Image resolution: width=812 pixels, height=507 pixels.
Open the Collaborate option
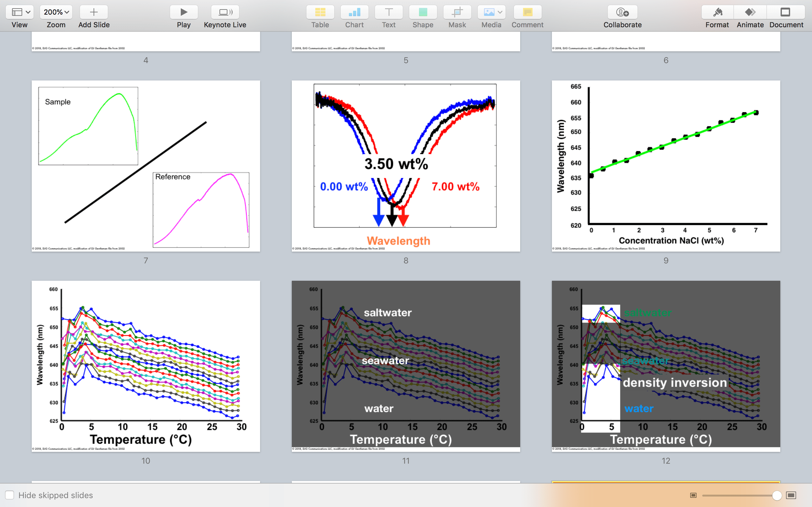point(622,12)
